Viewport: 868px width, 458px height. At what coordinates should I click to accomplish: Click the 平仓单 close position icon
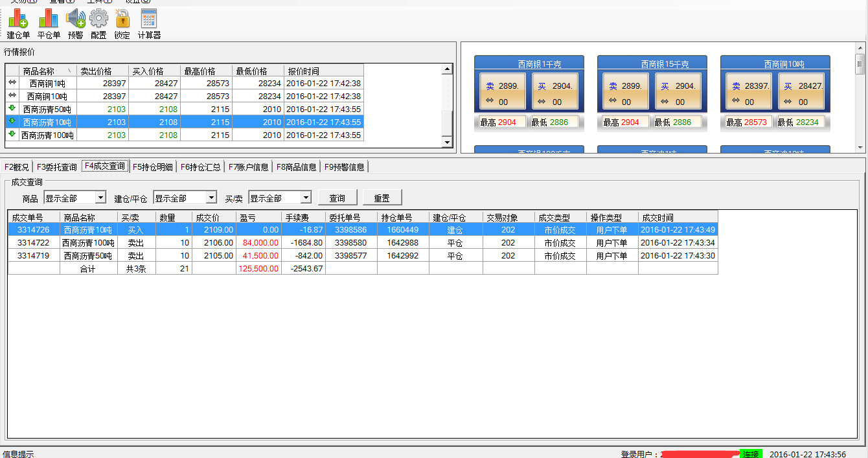point(49,24)
